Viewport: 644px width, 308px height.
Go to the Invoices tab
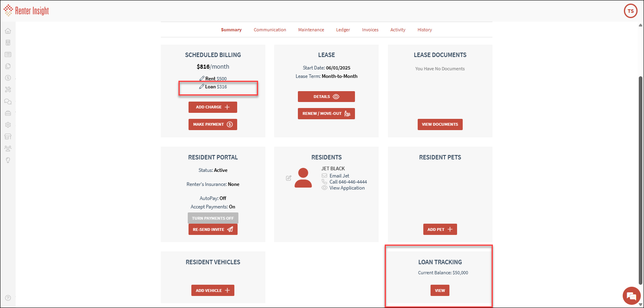pos(370,30)
